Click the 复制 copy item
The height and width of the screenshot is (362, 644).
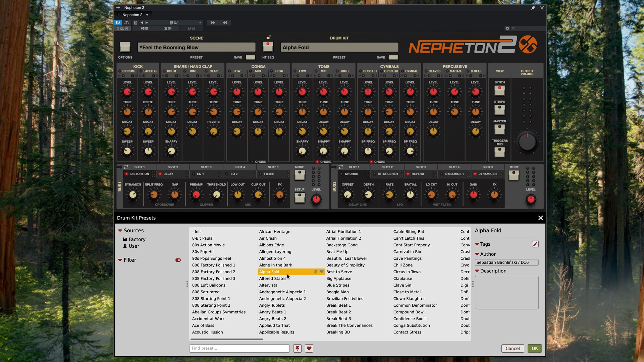click(x=168, y=28)
